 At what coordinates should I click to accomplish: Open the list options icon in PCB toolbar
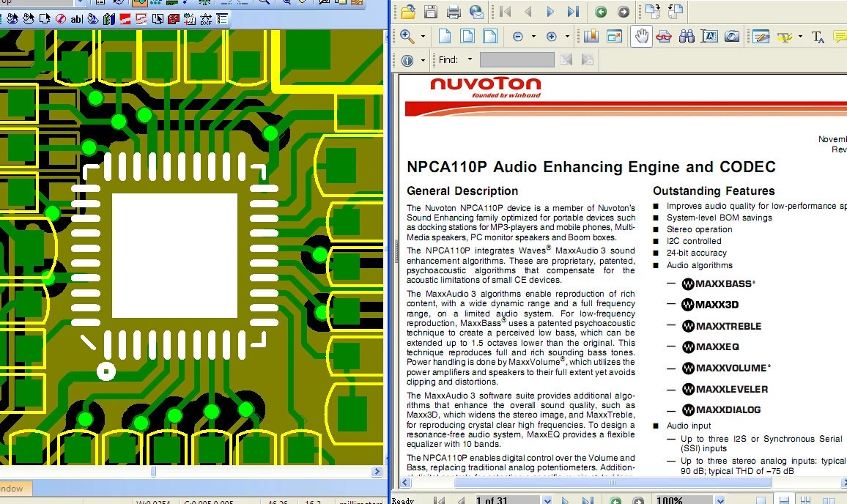[222, 20]
